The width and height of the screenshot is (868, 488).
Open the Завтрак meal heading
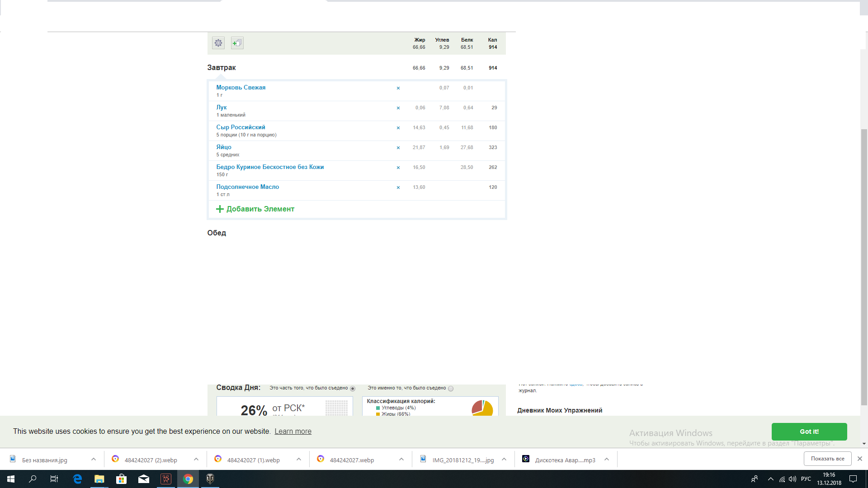(x=222, y=68)
